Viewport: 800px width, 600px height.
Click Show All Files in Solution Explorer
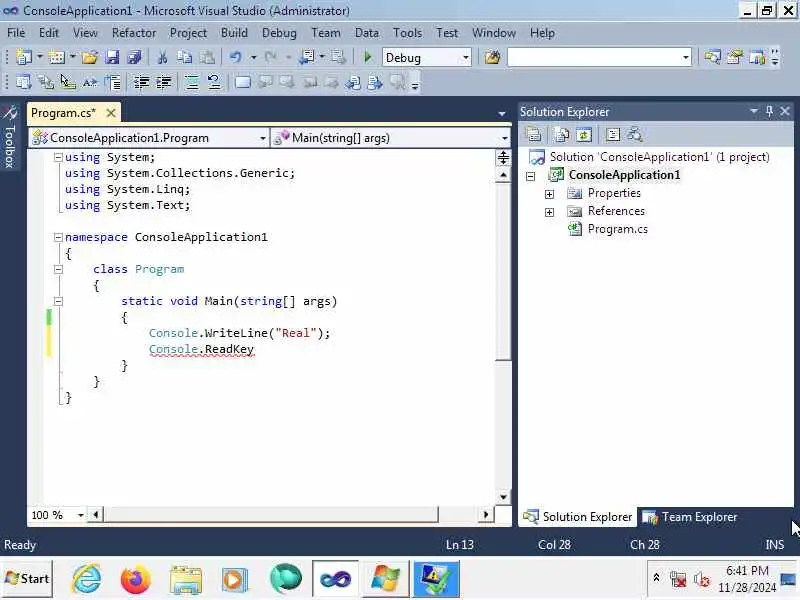562,135
